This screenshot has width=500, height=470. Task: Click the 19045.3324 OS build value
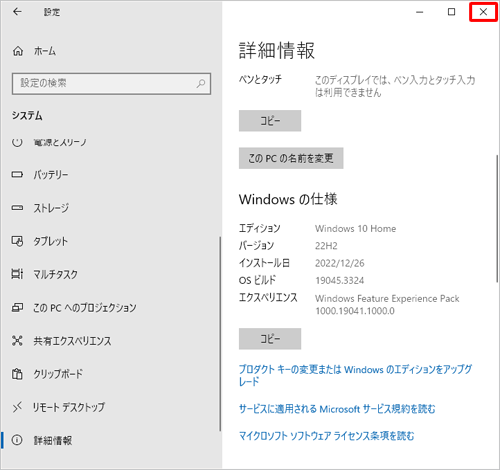tap(340, 281)
